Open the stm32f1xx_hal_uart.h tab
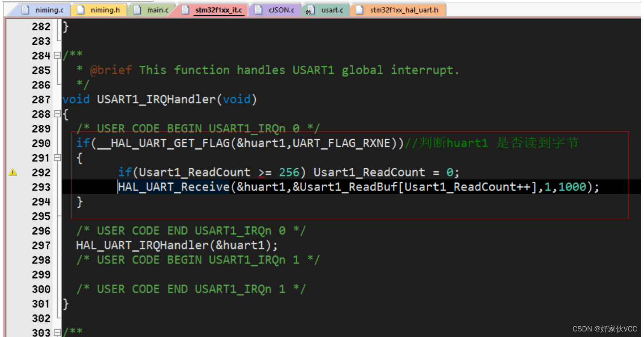This screenshot has width=644, height=337. point(398,10)
